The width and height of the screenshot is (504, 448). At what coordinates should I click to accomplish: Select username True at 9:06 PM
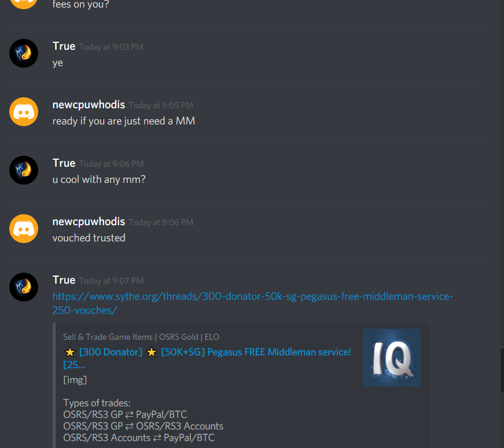click(x=64, y=163)
